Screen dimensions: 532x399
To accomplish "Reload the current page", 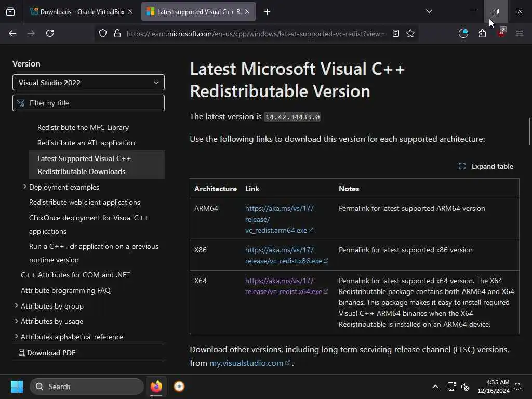I will (x=50, y=33).
